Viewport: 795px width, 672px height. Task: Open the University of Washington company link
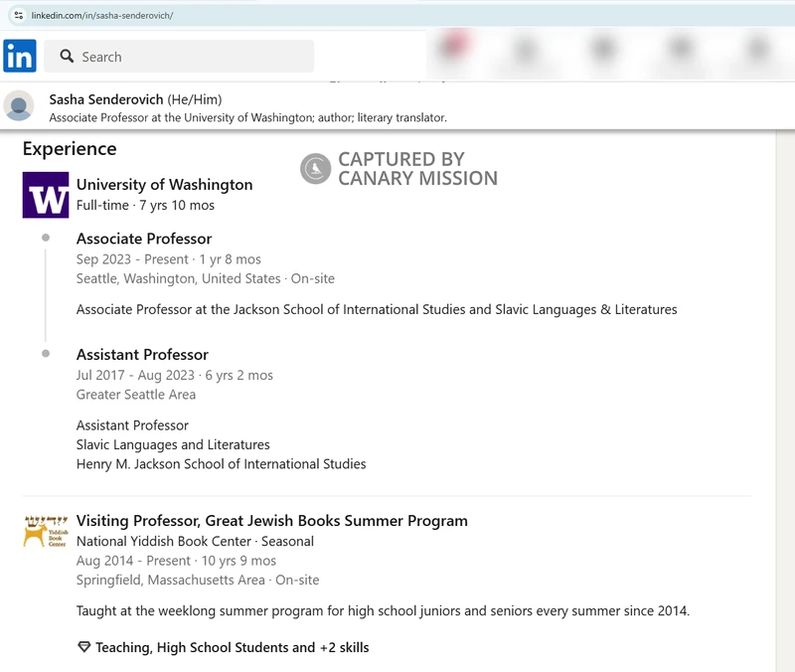click(164, 185)
